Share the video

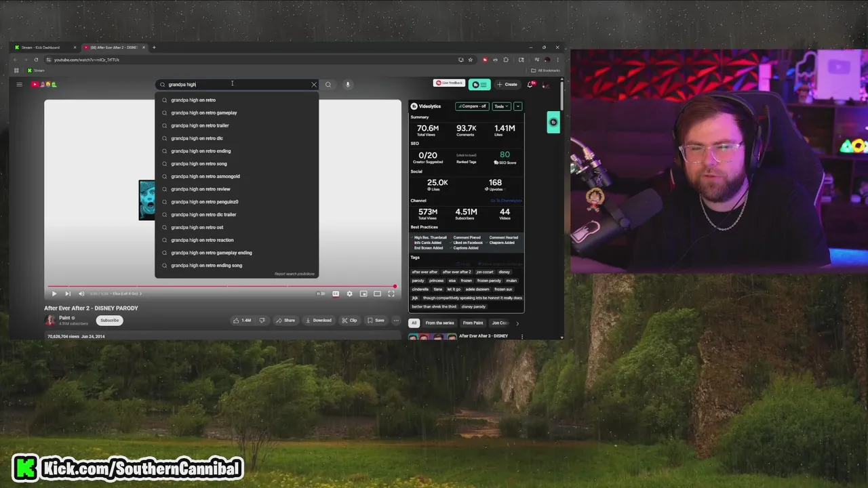coord(285,321)
